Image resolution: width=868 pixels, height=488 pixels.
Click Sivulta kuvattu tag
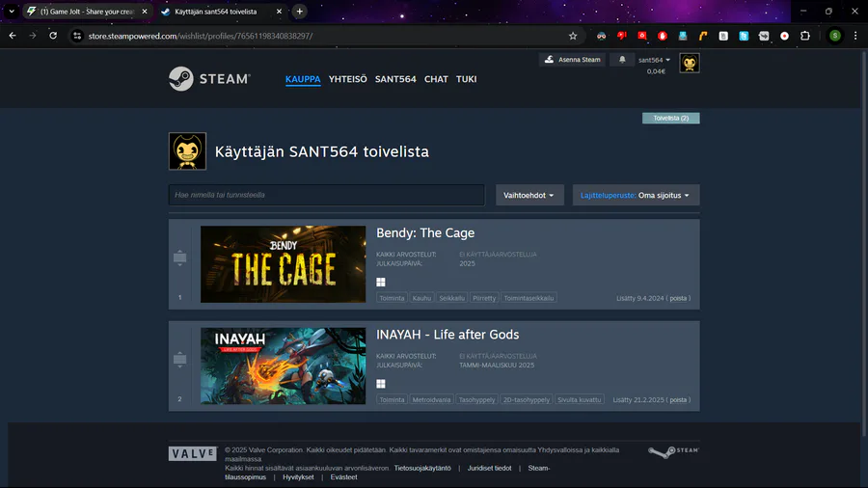(x=579, y=400)
